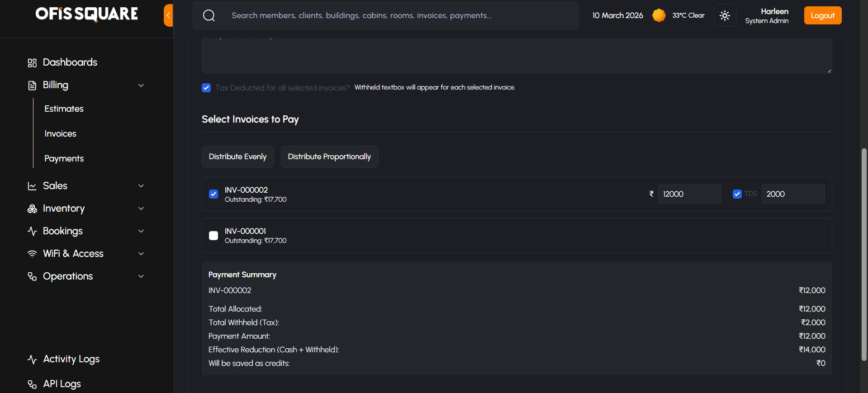Expand the Bookings menu chevron

[141, 231]
